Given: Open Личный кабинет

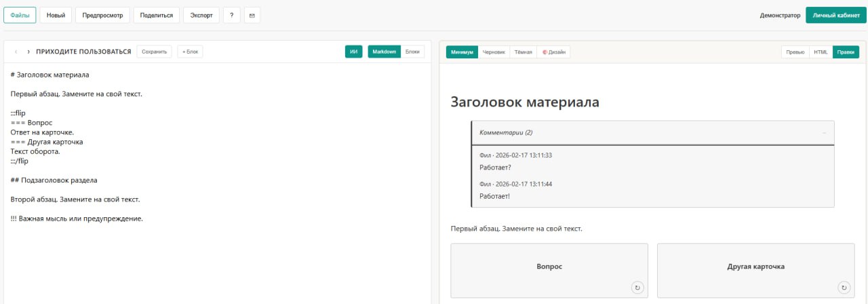Looking at the screenshot, I should [x=835, y=15].
